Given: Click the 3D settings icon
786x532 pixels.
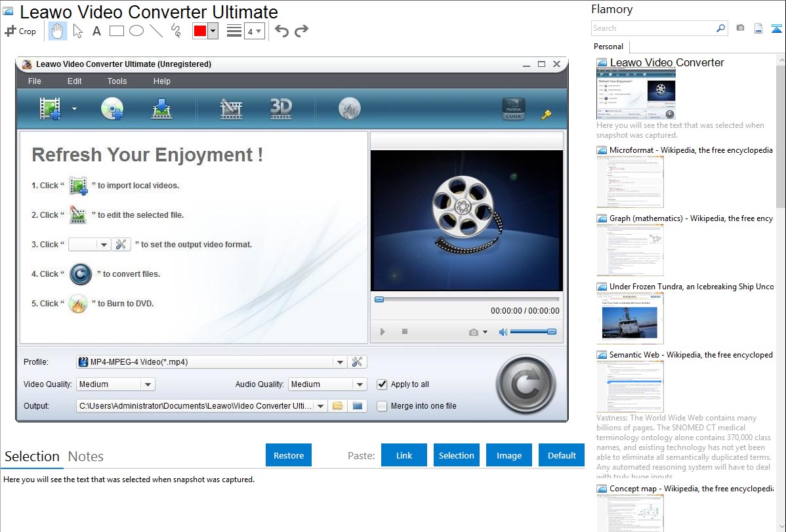Looking at the screenshot, I should (x=281, y=109).
